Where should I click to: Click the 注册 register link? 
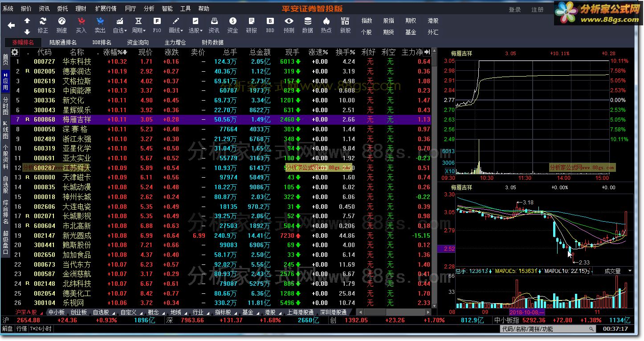pyautogui.click(x=538, y=9)
